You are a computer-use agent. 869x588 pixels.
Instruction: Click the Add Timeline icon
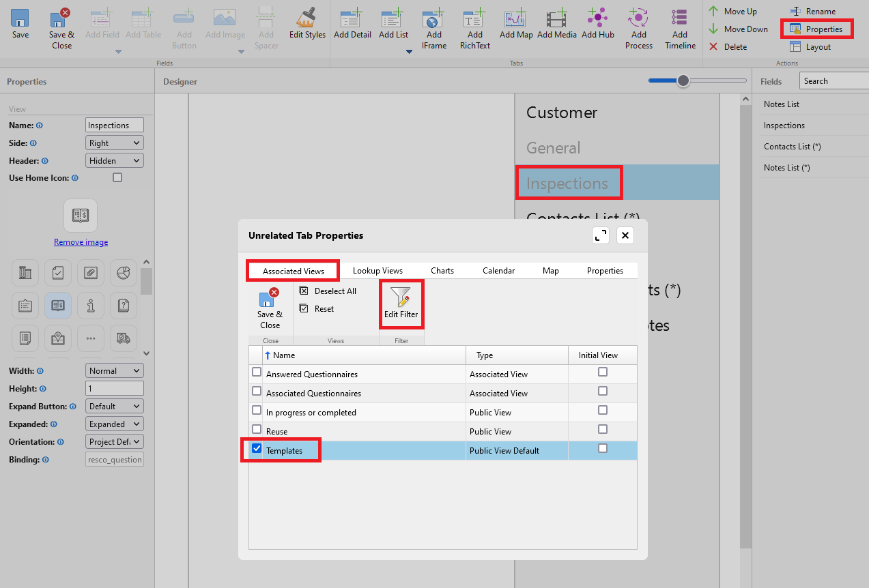tap(680, 18)
